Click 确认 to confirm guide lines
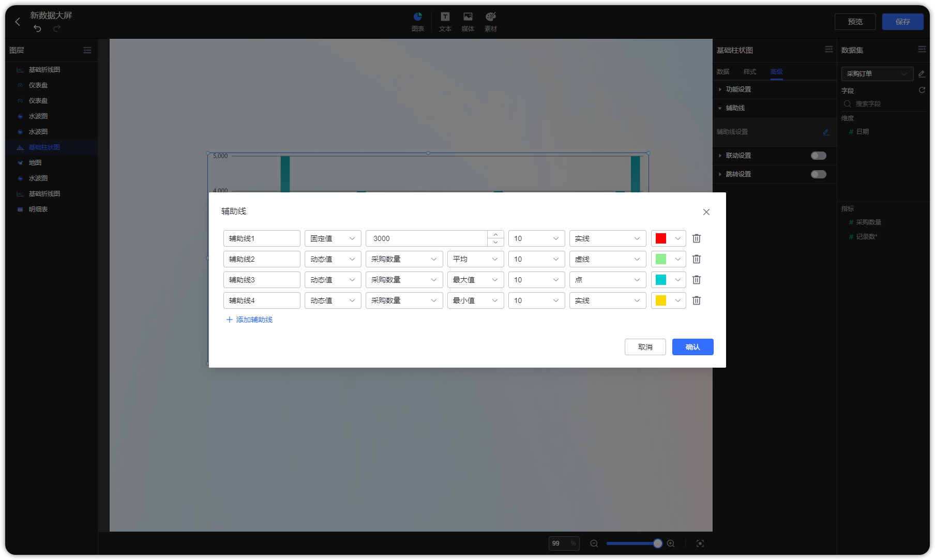The width and height of the screenshot is (935, 560). [x=693, y=347]
